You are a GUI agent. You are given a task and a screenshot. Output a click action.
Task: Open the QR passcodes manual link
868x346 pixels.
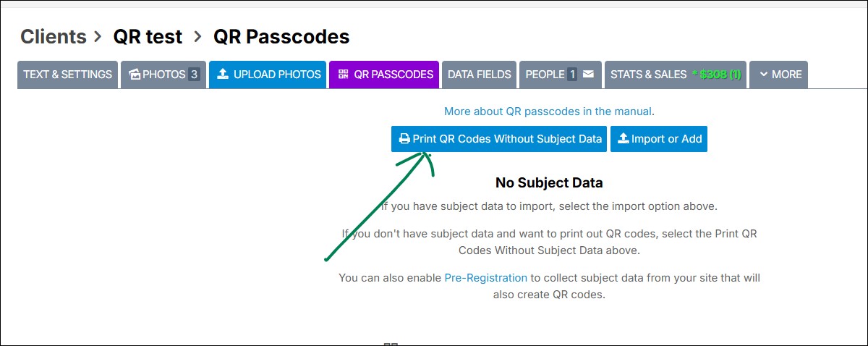[x=548, y=111]
